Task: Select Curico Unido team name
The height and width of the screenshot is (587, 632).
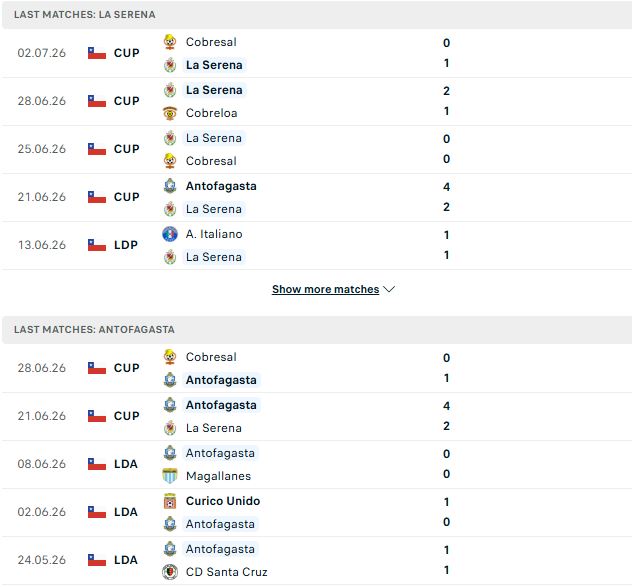Action: [223, 501]
